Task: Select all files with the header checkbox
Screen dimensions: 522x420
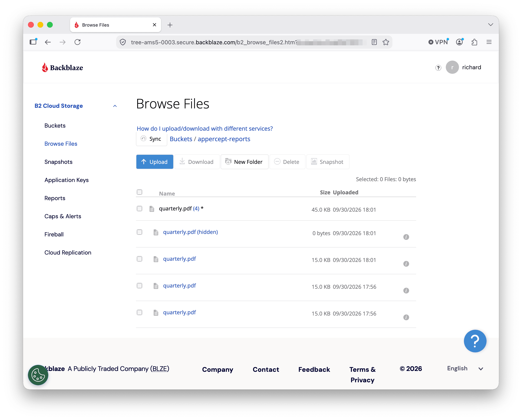Action: click(139, 192)
